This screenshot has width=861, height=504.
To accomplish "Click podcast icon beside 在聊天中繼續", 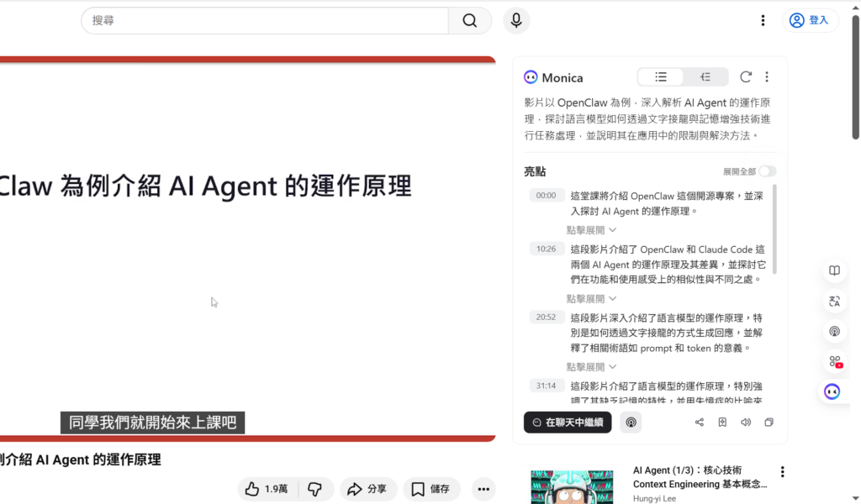I will tap(631, 423).
